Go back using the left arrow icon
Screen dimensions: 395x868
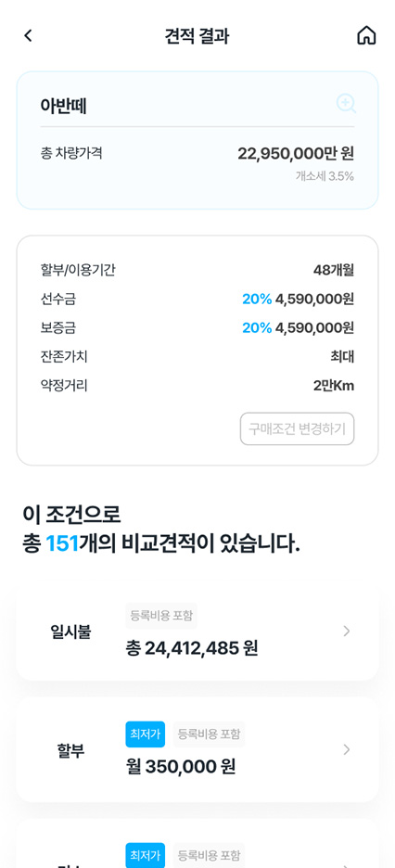click(x=28, y=36)
